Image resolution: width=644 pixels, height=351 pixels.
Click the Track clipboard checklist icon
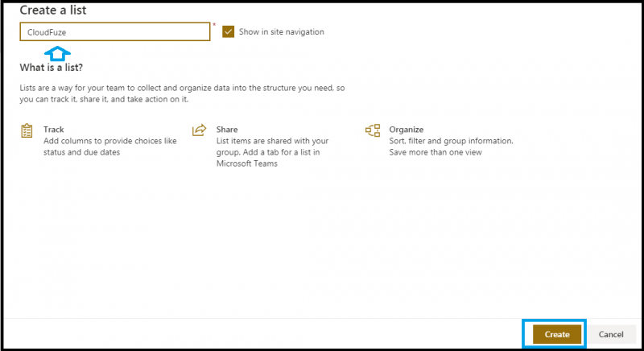click(x=27, y=130)
